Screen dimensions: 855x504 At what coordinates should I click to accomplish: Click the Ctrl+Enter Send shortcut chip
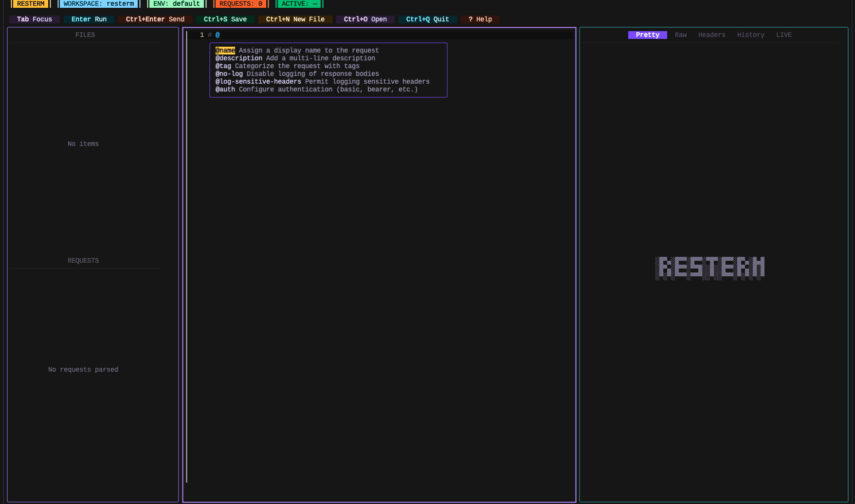[155, 19]
